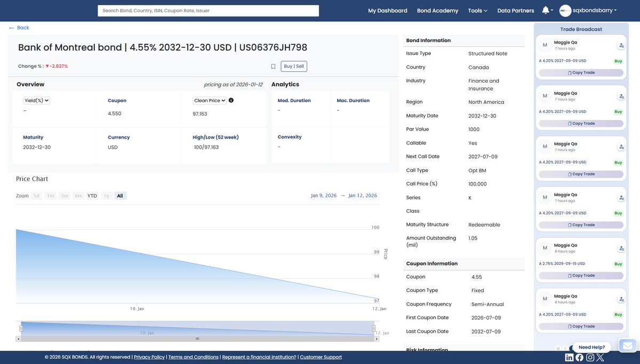The width and height of the screenshot is (640, 364).
Task: Expand the Tools menu
Action: click(477, 11)
